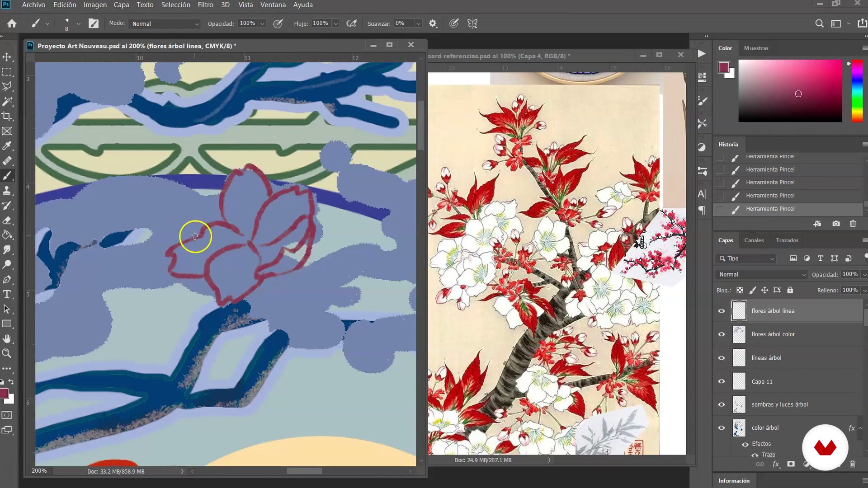Collapse effects of 'color árbol' layer
The image size is (868, 488).
[x=860, y=428]
